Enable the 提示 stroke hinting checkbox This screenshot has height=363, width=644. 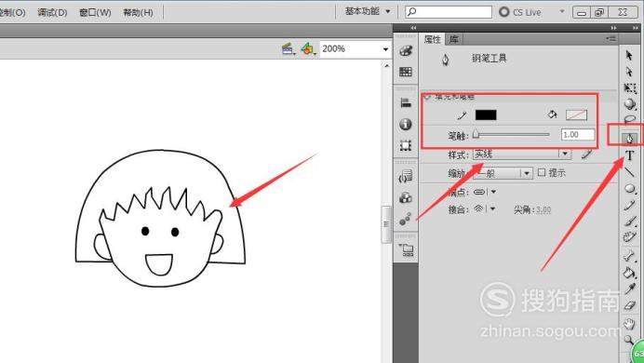[542, 172]
